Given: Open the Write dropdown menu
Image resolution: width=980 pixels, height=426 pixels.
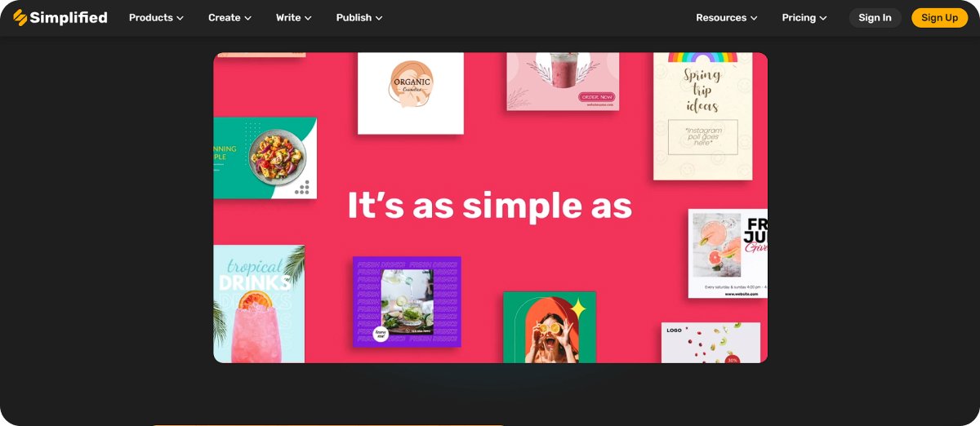Looking at the screenshot, I should coord(294,17).
